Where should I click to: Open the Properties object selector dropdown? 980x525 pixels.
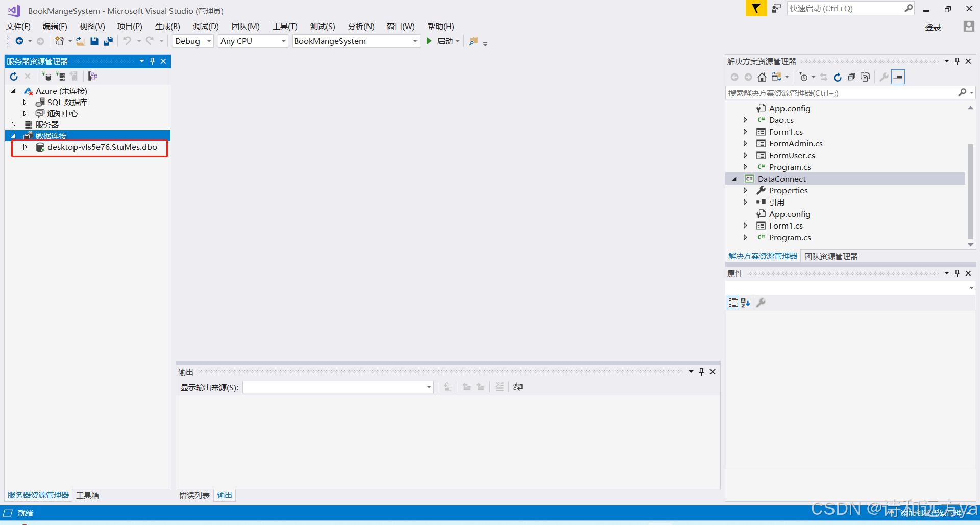[971, 288]
